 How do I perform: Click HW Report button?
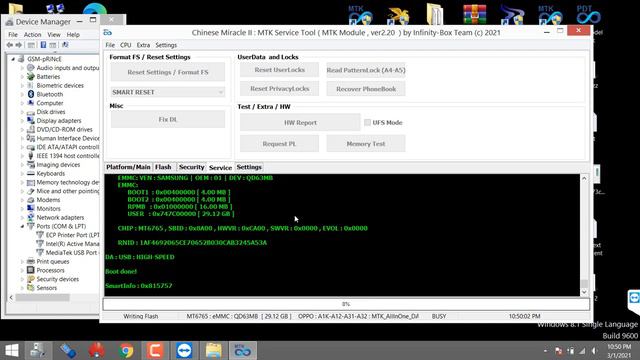click(x=300, y=122)
